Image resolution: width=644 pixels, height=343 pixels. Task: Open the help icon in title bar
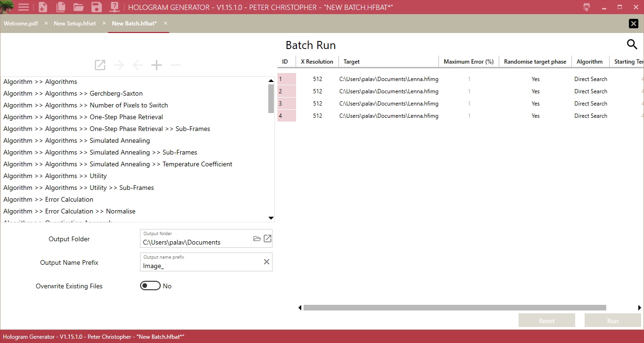(x=115, y=7)
